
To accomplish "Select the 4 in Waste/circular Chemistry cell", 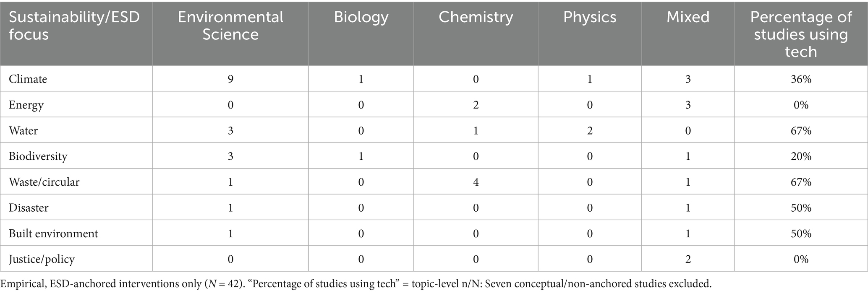I will point(476,182).
